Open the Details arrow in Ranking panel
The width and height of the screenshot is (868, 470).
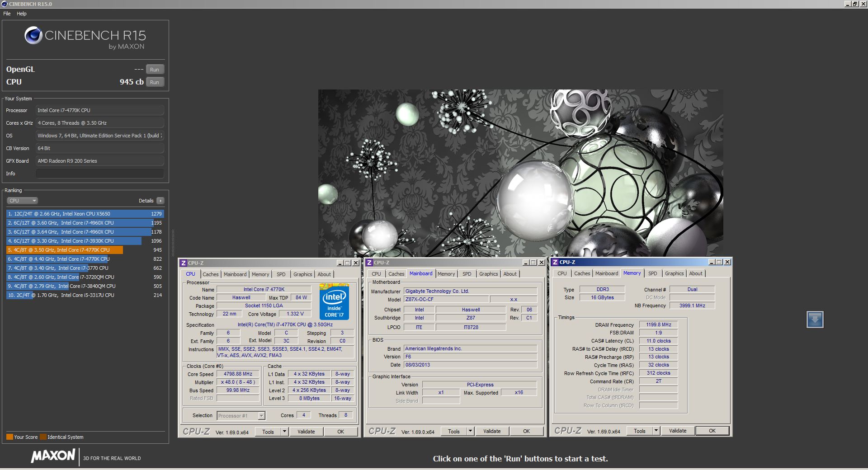click(x=160, y=201)
